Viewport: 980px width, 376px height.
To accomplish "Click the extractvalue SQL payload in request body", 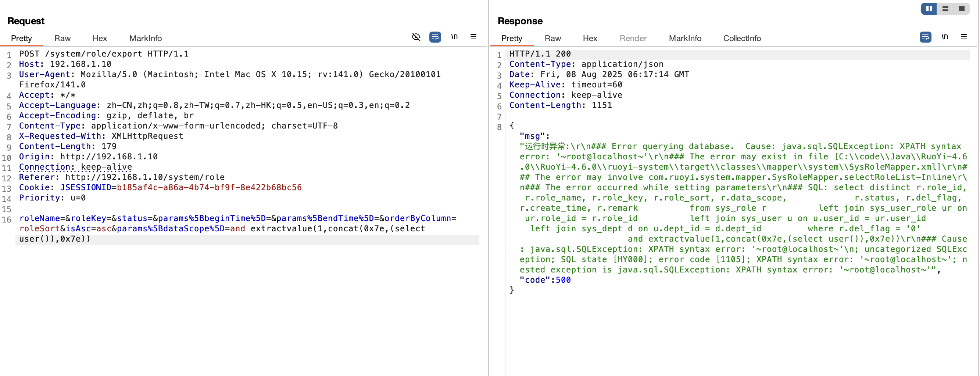I will [x=338, y=228].
